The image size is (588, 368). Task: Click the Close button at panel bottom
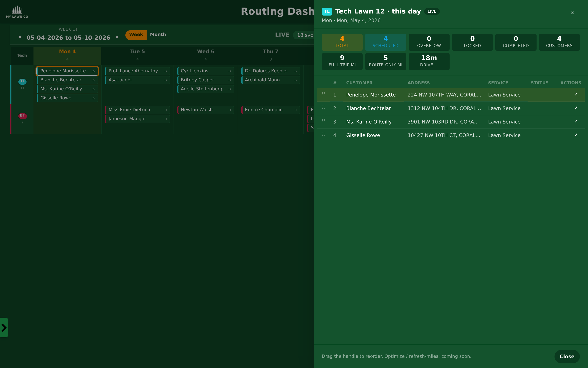tap(567, 356)
